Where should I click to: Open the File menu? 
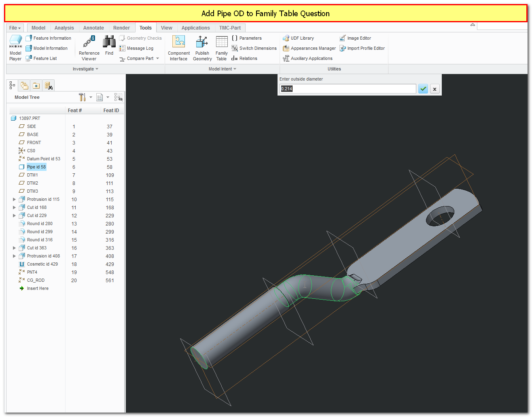(15, 28)
